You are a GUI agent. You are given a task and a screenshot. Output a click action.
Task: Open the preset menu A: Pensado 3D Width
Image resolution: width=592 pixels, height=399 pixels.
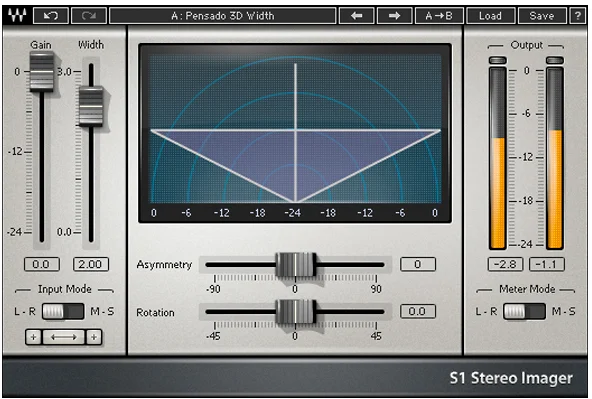tap(222, 16)
